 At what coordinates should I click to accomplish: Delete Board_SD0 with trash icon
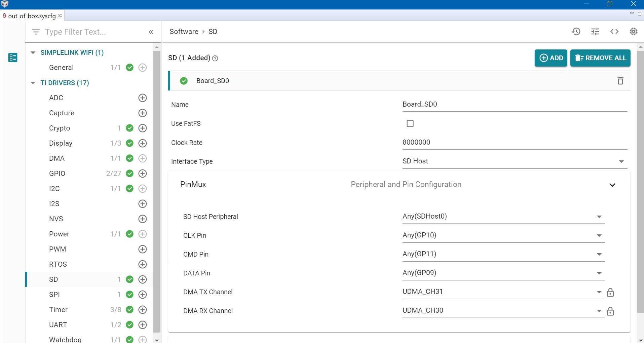pos(620,81)
